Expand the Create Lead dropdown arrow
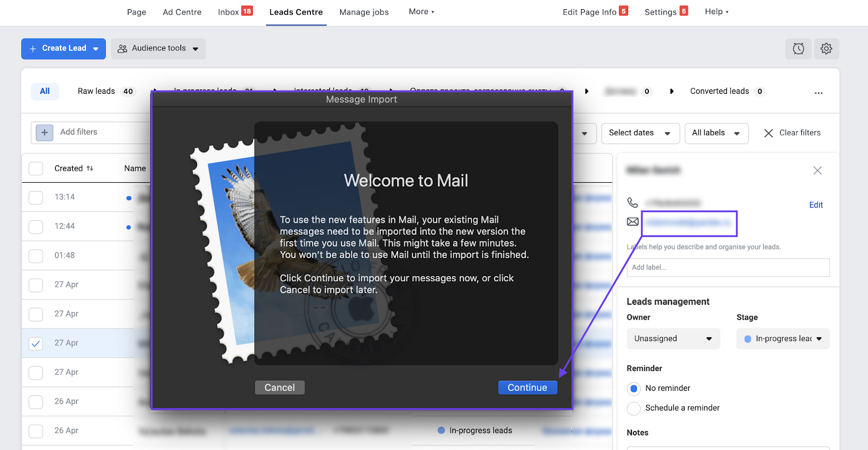 click(96, 49)
